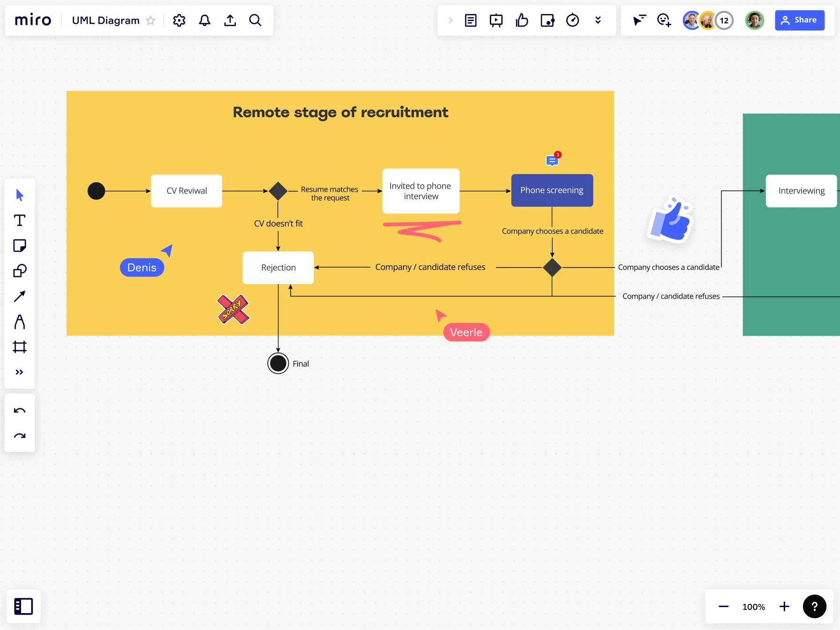Viewport: 840px width, 630px height.
Task: Select the Pen tool
Action: click(x=20, y=322)
